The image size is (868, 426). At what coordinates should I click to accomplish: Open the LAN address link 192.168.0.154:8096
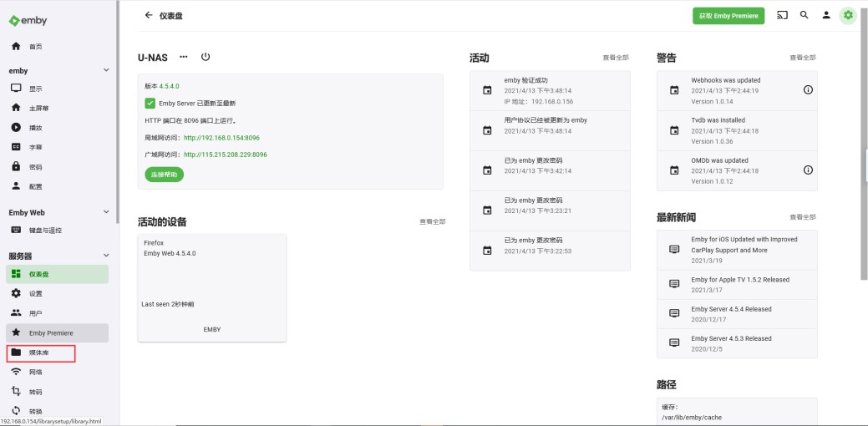(221, 138)
